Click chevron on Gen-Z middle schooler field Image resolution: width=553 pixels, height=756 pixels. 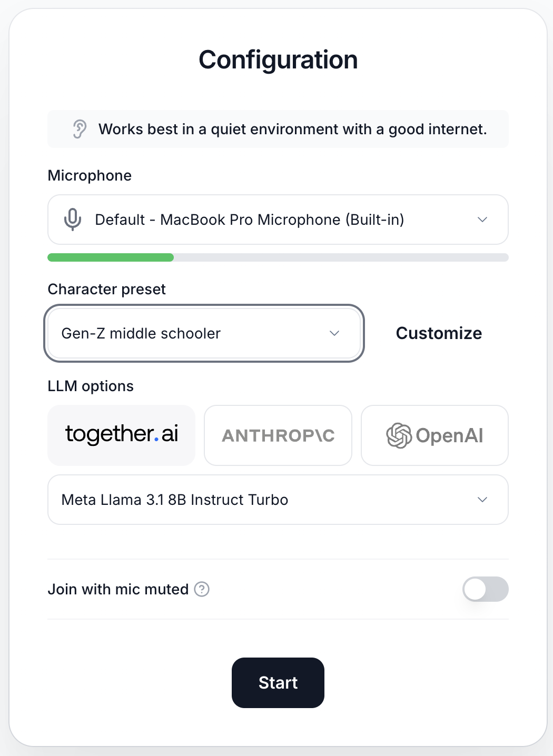click(x=334, y=333)
